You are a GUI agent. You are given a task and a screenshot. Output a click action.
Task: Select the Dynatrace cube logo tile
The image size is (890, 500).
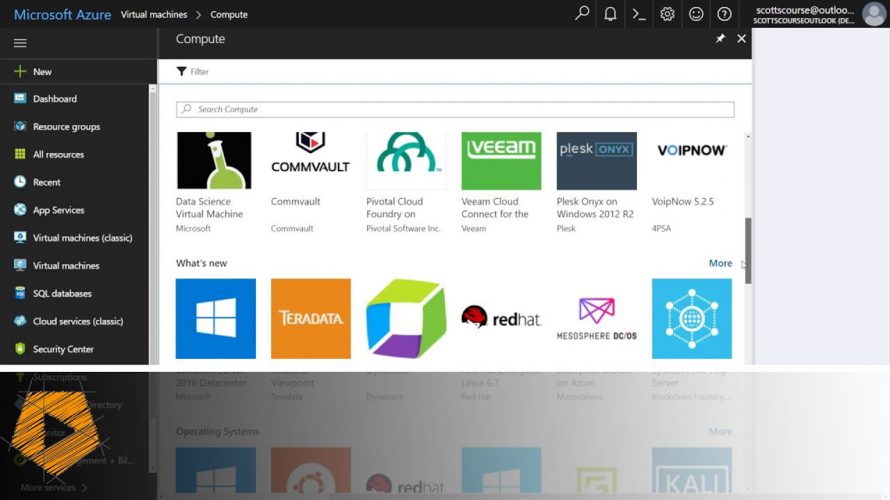pos(406,318)
